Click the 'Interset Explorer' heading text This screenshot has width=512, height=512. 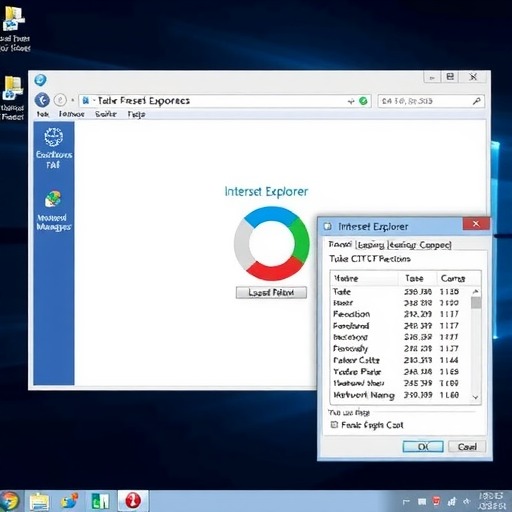tap(266, 191)
